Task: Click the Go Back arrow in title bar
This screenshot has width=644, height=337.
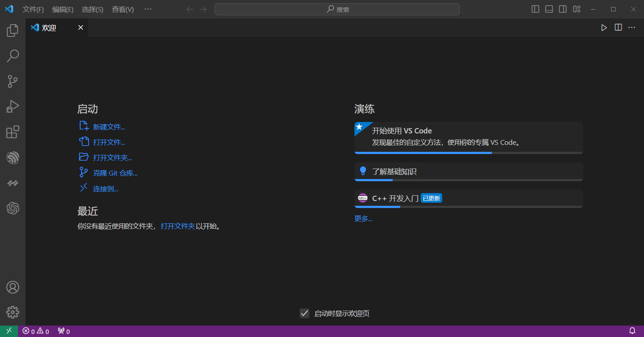Action: [190, 9]
